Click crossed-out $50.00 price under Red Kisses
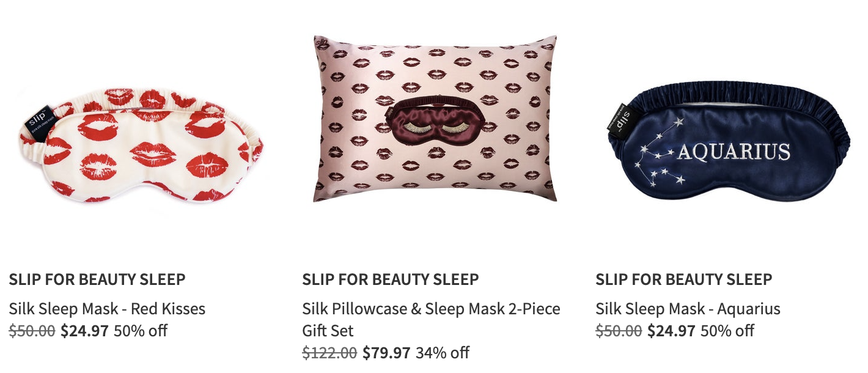868x373 pixels. [32, 331]
